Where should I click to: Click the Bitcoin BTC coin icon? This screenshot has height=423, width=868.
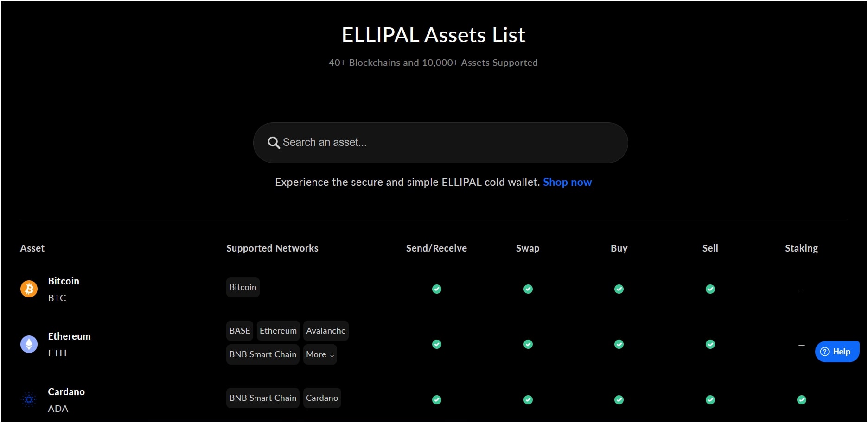pos(29,289)
